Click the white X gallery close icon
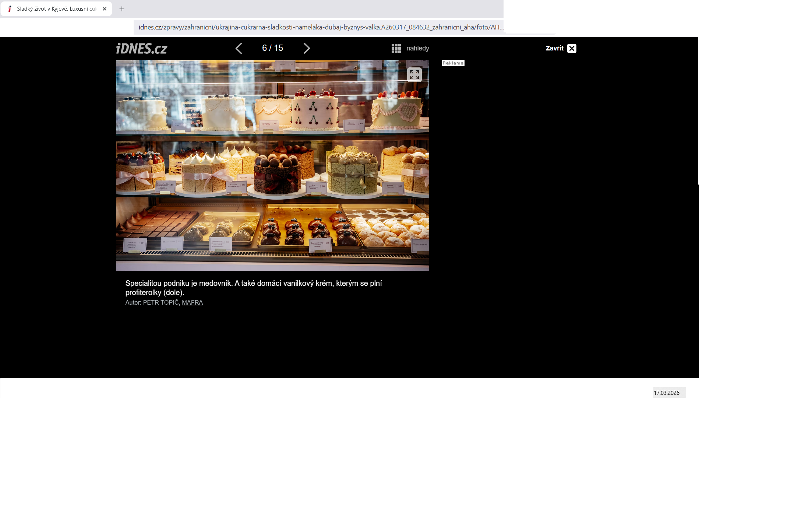Image resolution: width=812 pixels, height=512 pixels. [572, 48]
